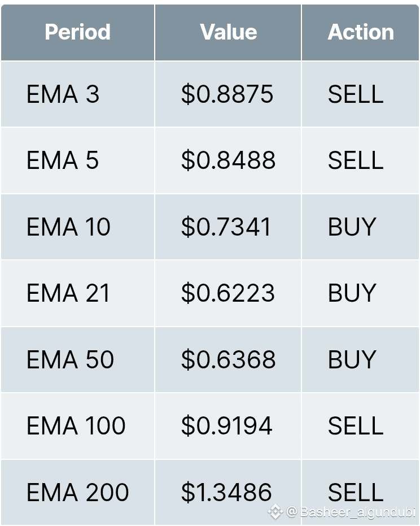
Task: Click the $0.8488 value
Action: (228, 160)
